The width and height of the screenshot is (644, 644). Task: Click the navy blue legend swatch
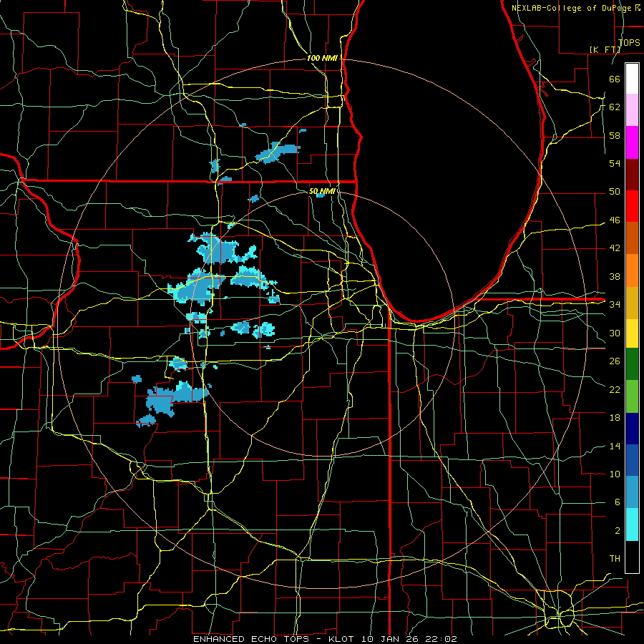point(632,429)
